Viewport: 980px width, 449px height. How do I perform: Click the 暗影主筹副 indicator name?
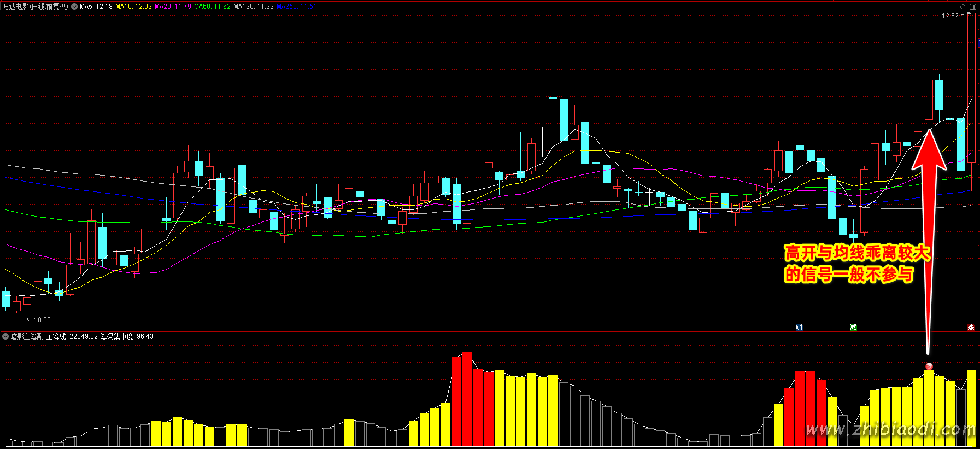coord(27,336)
